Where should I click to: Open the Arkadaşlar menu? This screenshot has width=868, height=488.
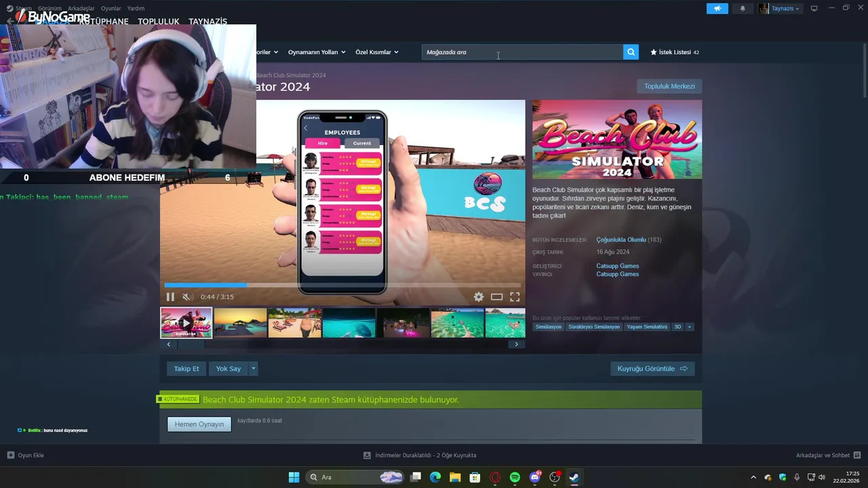point(81,8)
